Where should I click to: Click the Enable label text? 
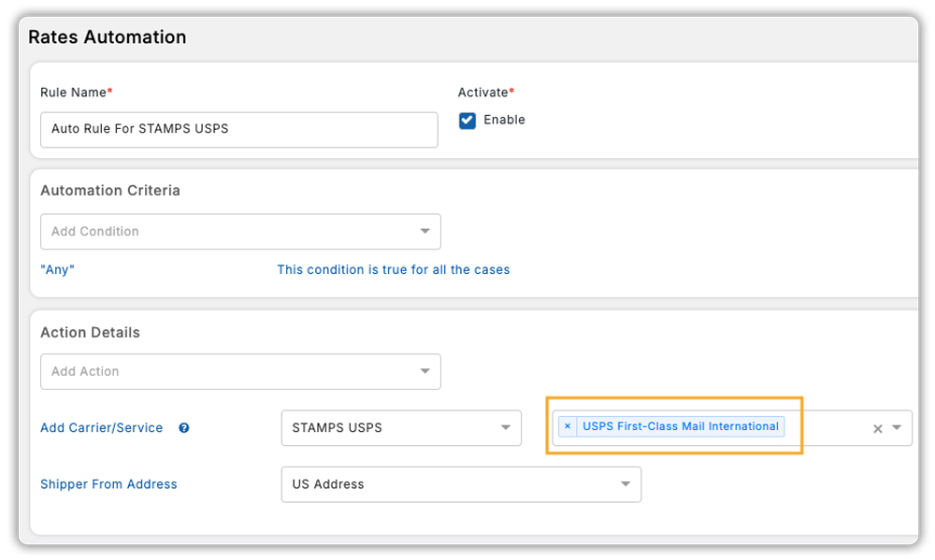click(505, 120)
